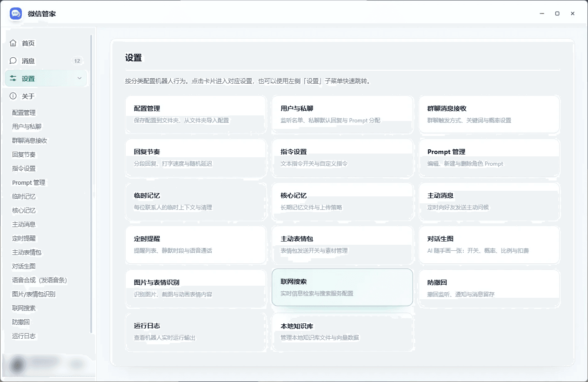Click the 12 unread badge on 消息
588x382 pixels.
pyautogui.click(x=77, y=61)
